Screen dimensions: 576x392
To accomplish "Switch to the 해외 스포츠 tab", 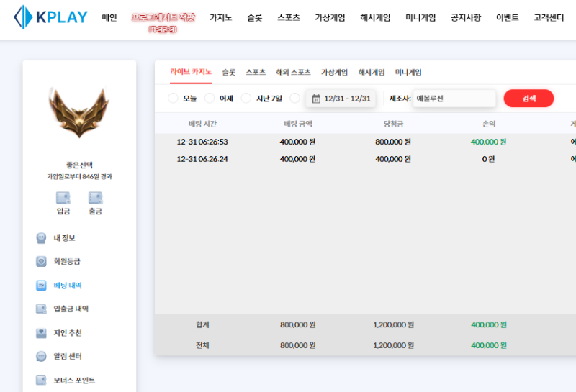I will pyautogui.click(x=293, y=73).
